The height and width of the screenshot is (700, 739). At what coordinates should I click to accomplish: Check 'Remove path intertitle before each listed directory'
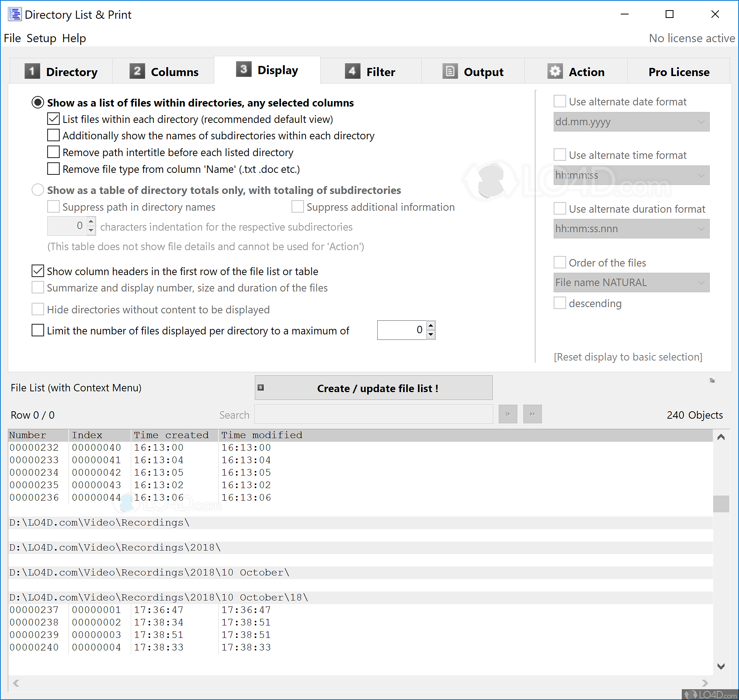click(53, 152)
